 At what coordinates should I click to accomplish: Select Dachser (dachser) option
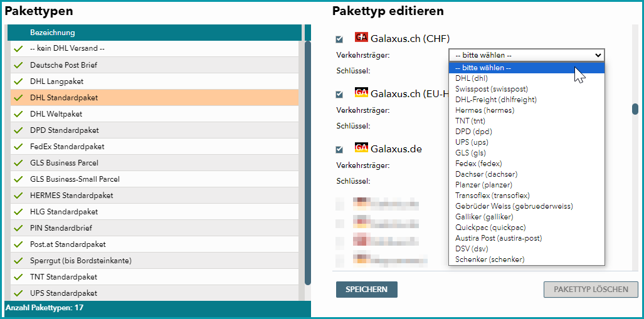[x=527, y=174]
